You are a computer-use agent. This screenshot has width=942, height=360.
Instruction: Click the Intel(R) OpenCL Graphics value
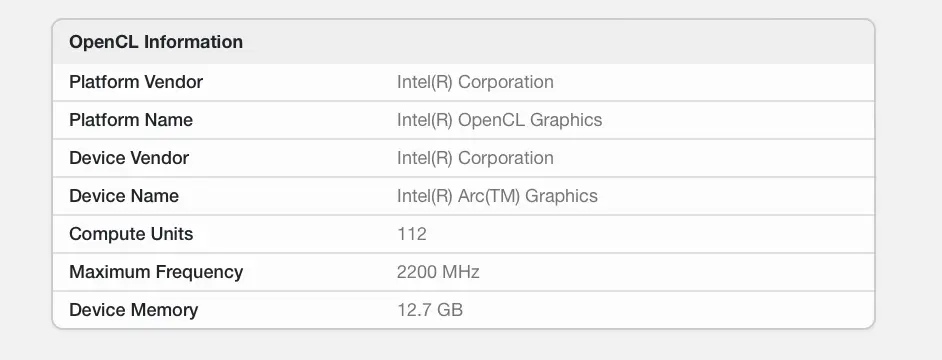coord(499,120)
